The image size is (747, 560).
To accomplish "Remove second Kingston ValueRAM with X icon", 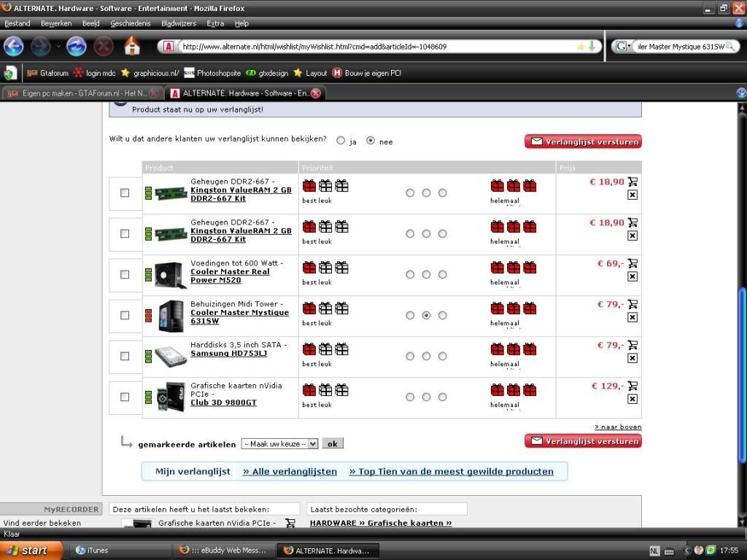I will 632,236.
